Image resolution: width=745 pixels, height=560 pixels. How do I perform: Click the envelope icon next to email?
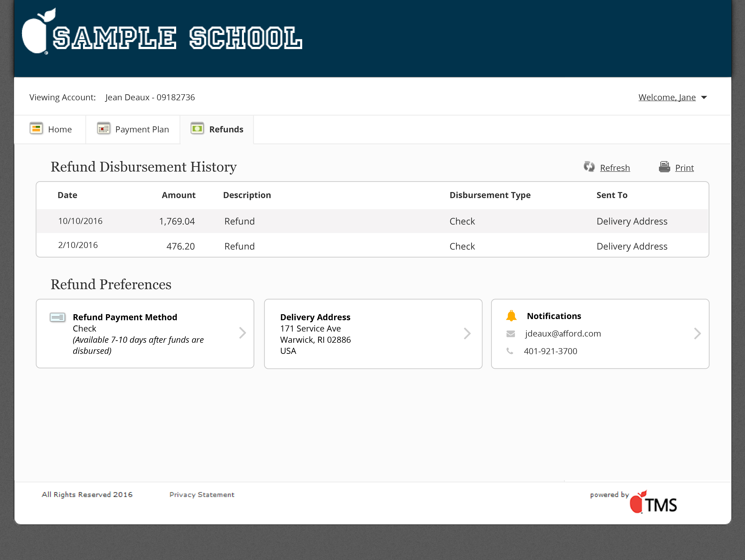tap(511, 334)
